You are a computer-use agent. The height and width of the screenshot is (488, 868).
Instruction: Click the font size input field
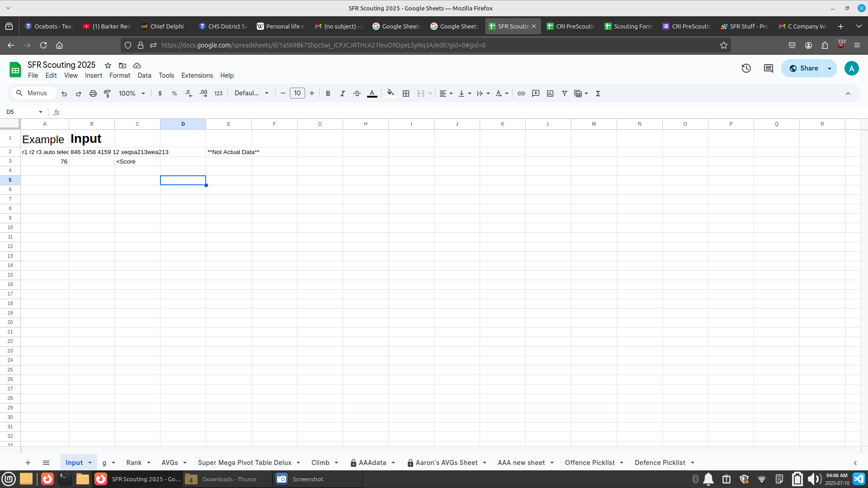297,94
